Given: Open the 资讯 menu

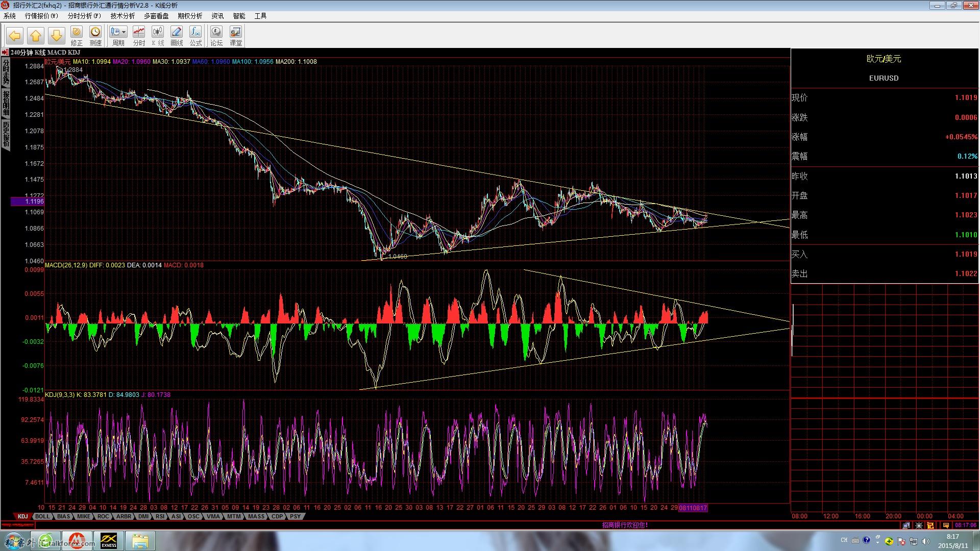Looking at the screenshot, I should pyautogui.click(x=217, y=16).
